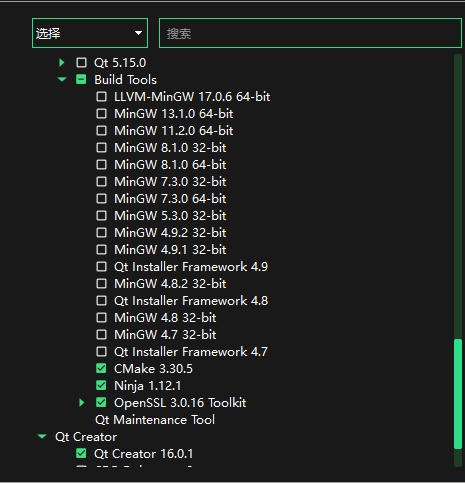The height and width of the screenshot is (483, 465).
Task: Check MinGW 8.1.0 64-bit checkbox
Action: click(x=101, y=164)
